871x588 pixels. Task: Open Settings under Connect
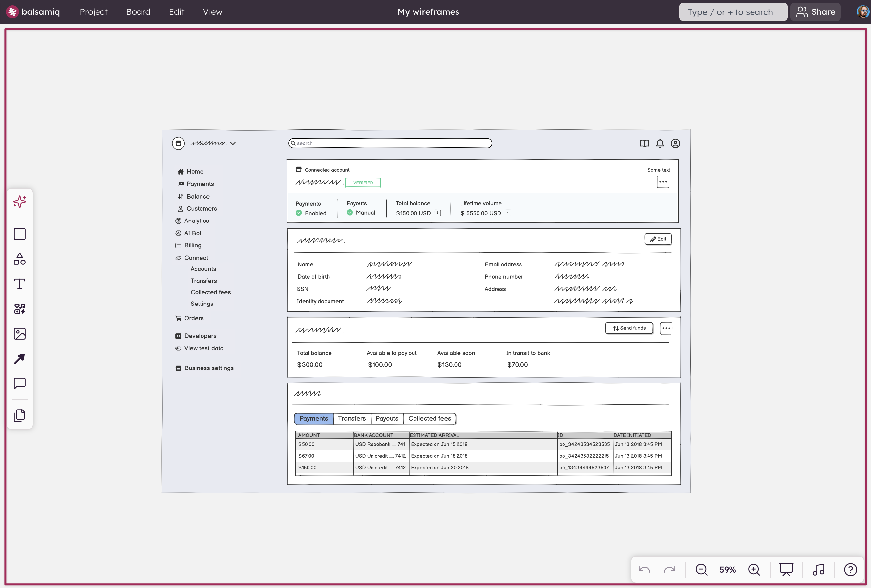click(x=202, y=304)
